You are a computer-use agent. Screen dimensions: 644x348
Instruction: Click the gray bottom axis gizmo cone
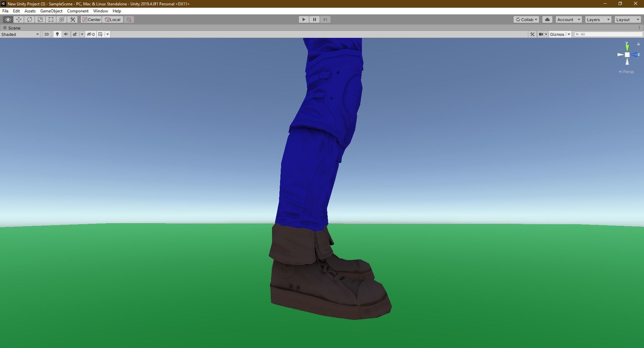(x=627, y=61)
